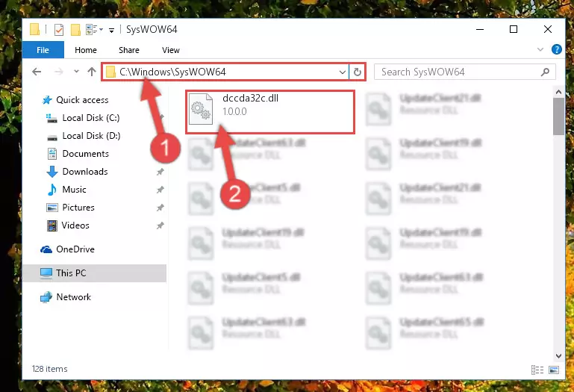Click New folder icon in title bar

(75, 29)
